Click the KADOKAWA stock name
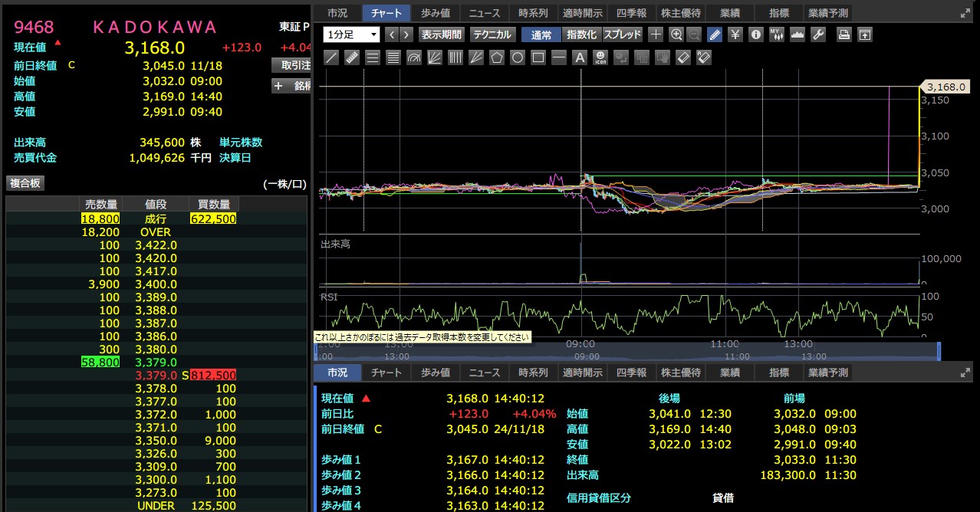 click(156, 27)
